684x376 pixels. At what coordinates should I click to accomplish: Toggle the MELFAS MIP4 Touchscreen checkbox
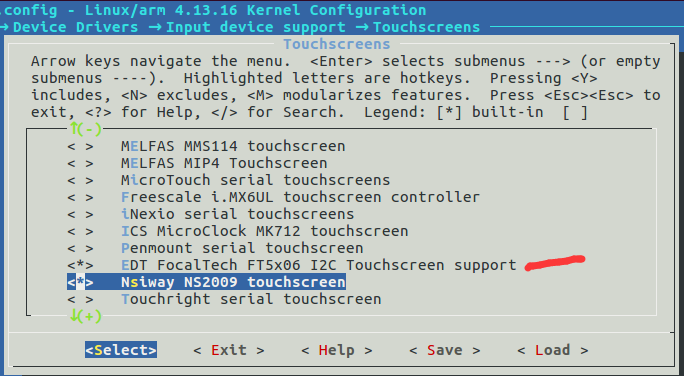tap(80, 163)
